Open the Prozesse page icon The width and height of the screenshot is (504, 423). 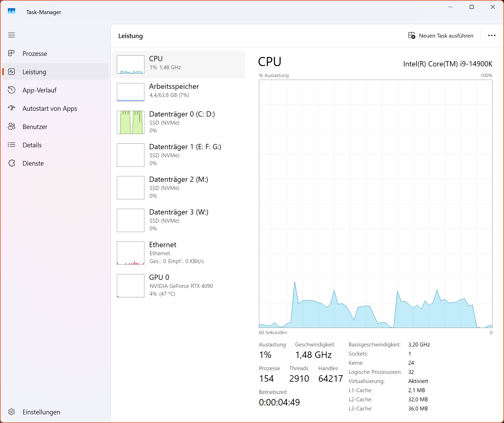click(12, 53)
